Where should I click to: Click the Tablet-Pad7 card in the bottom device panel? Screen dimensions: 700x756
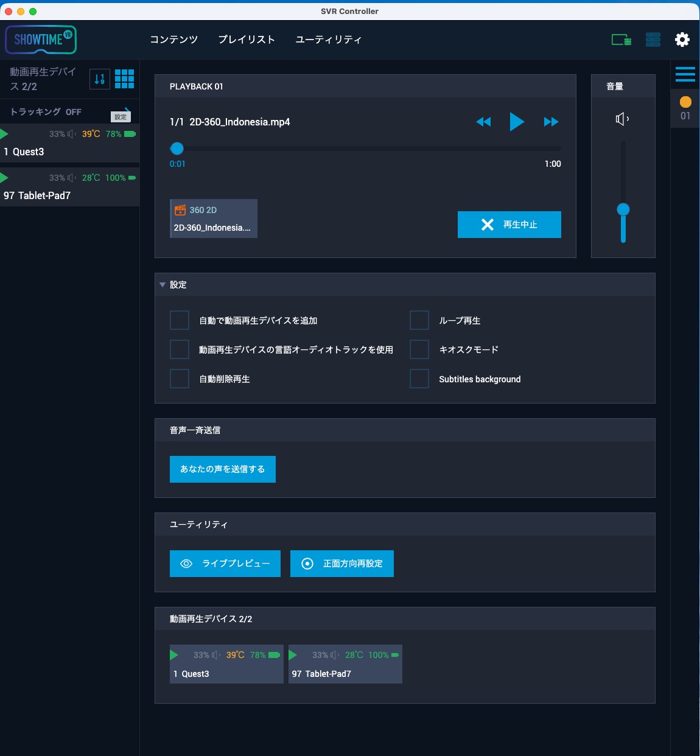click(345, 664)
